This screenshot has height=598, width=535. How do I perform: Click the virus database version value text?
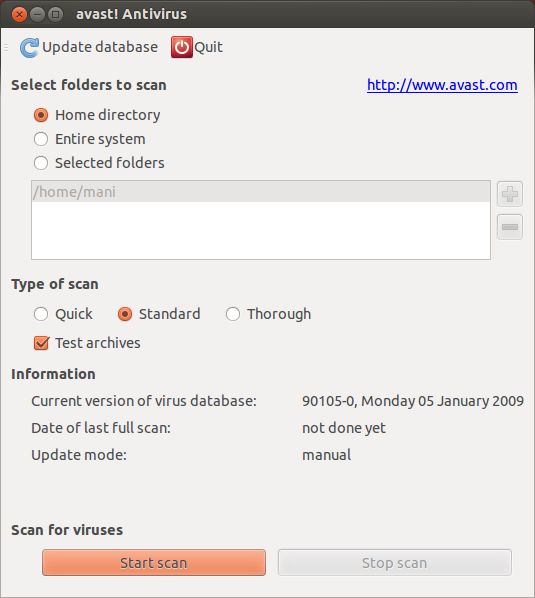(x=413, y=401)
